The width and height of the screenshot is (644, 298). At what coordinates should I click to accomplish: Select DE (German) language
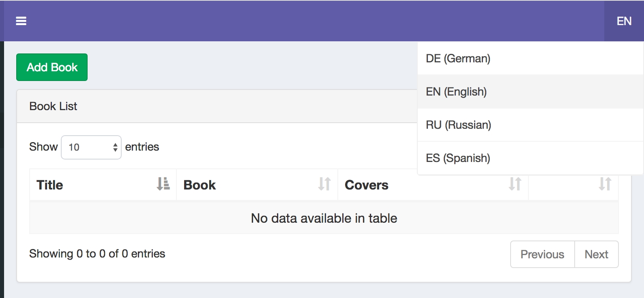coord(458,59)
